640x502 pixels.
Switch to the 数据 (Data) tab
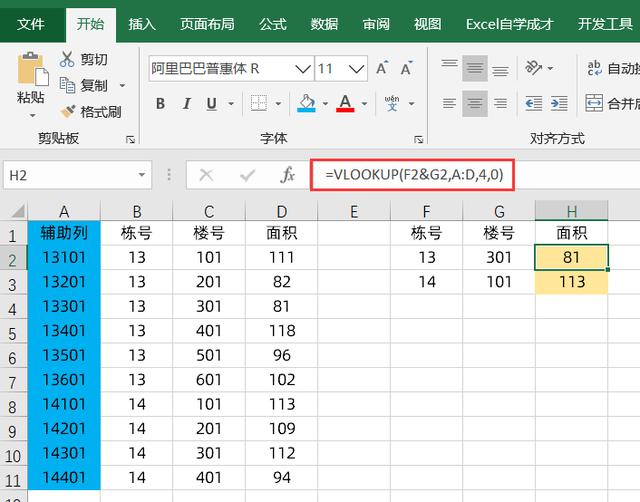coord(324,24)
